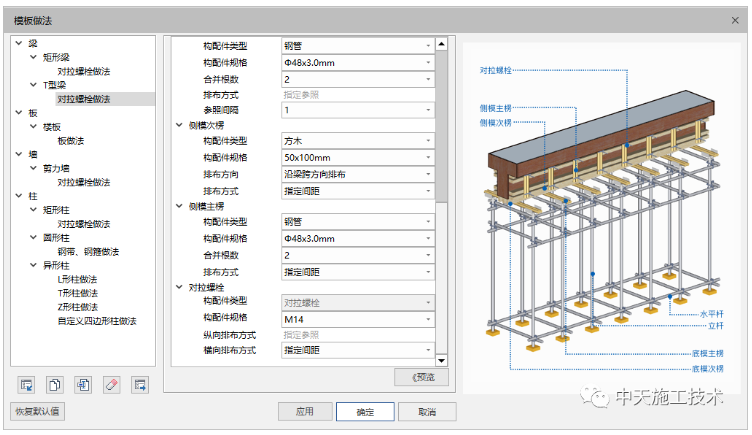Collapse the 剪力墙 tree node
Viewport: 752px width, 435px height.
coord(33,168)
